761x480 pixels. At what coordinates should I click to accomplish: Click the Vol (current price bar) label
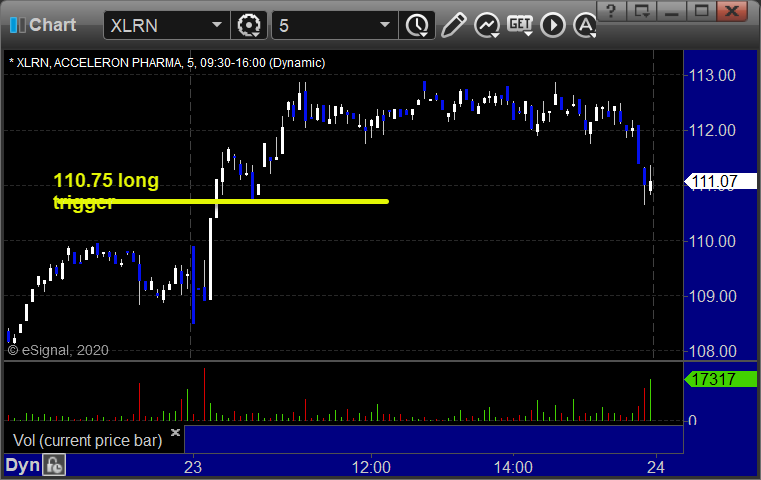point(87,440)
